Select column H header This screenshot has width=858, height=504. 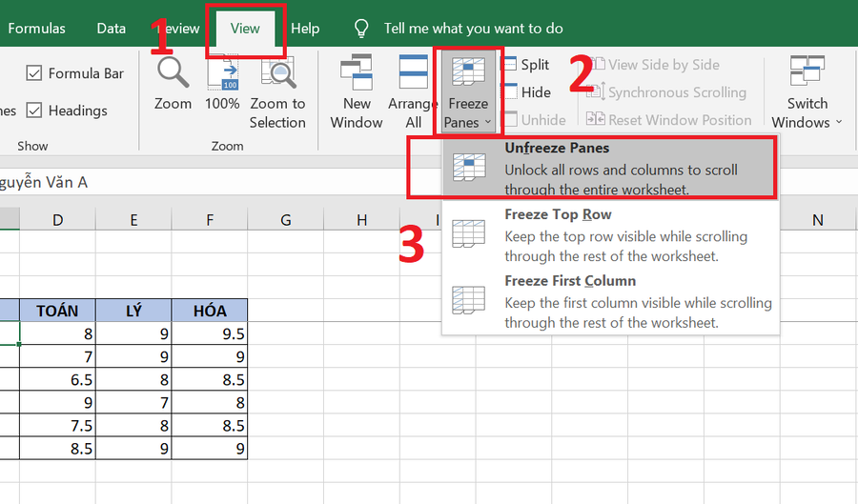coord(361,220)
